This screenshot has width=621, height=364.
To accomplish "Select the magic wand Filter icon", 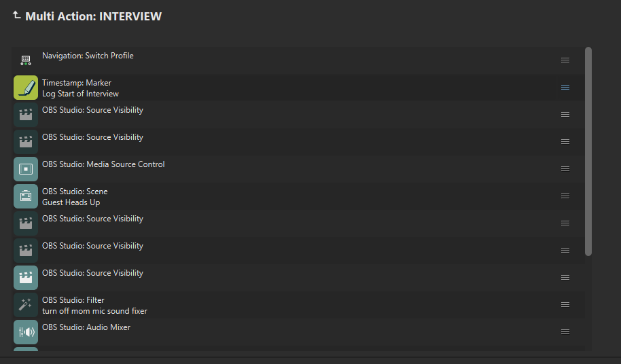I will click(26, 305).
